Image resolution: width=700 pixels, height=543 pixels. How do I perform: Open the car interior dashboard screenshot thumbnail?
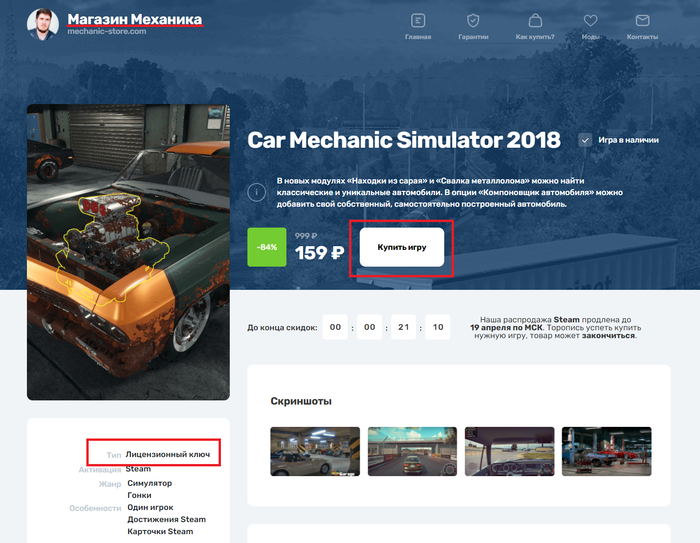[509, 451]
